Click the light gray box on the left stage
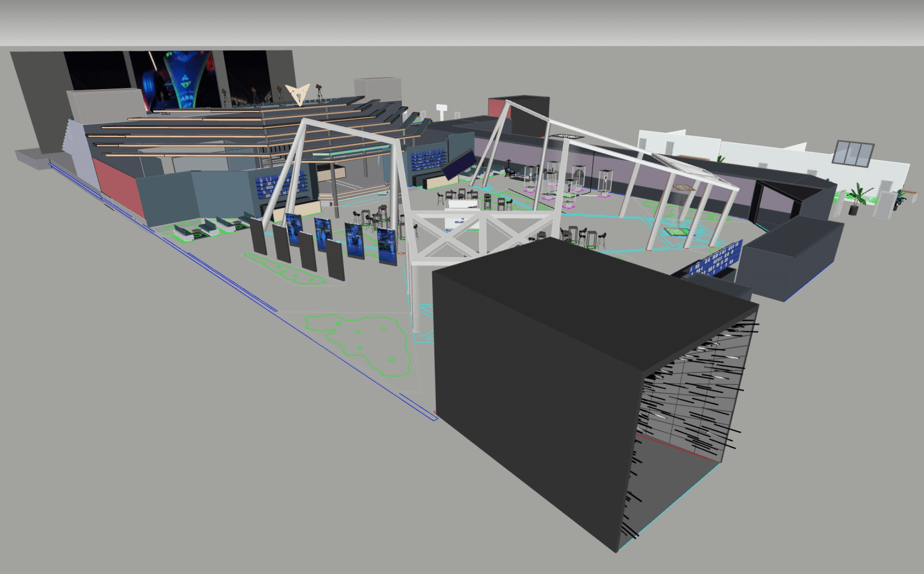924x574 pixels. [105, 105]
